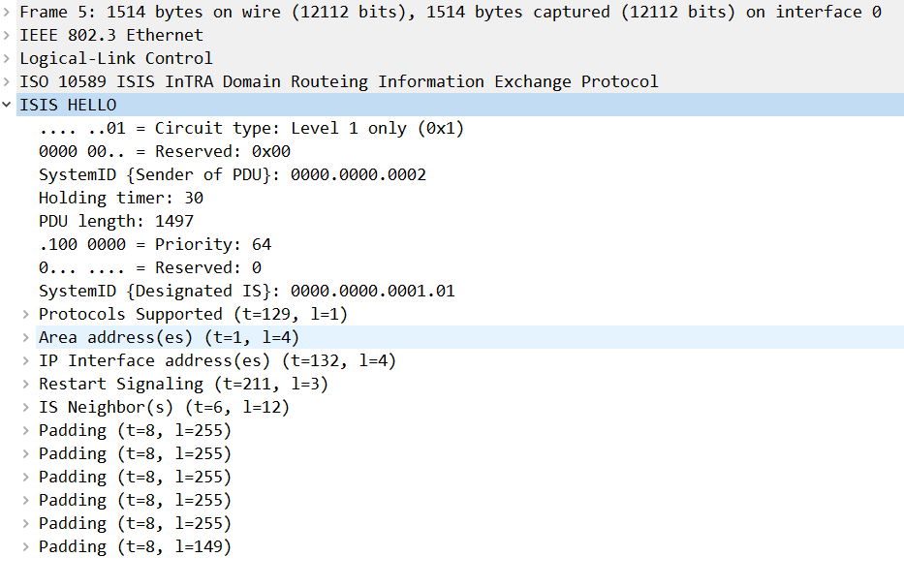The width and height of the screenshot is (904, 588).
Task: Expand the IS Neighbor(s) entry
Action: tap(26, 407)
